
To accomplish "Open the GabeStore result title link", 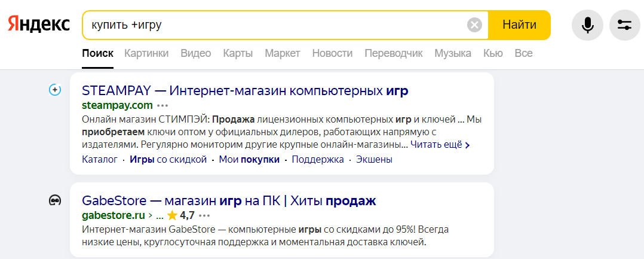I will pyautogui.click(x=229, y=201).
